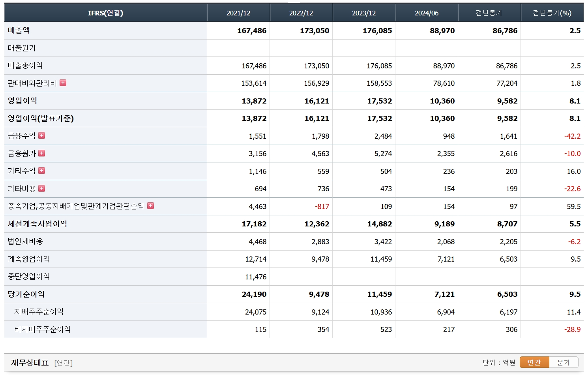Select the 지배주주순이익 row label
Screen dimensions: 588x375
(x=39, y=312)
